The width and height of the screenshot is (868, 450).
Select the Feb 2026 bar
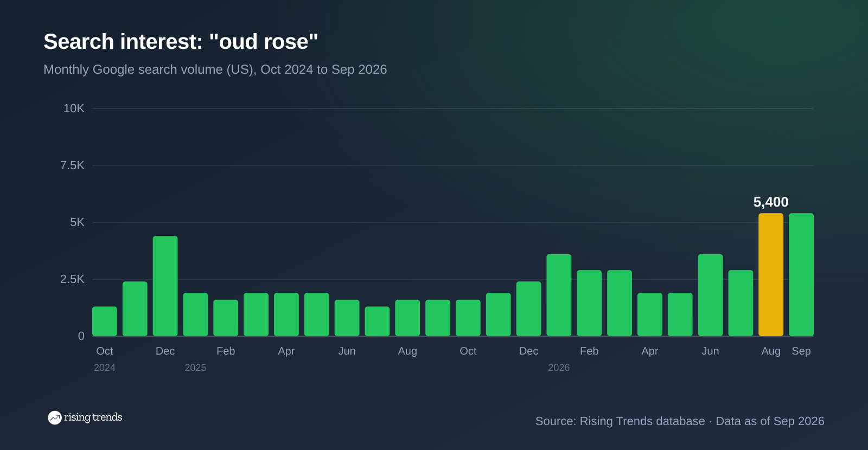click(x=589, y=303)
